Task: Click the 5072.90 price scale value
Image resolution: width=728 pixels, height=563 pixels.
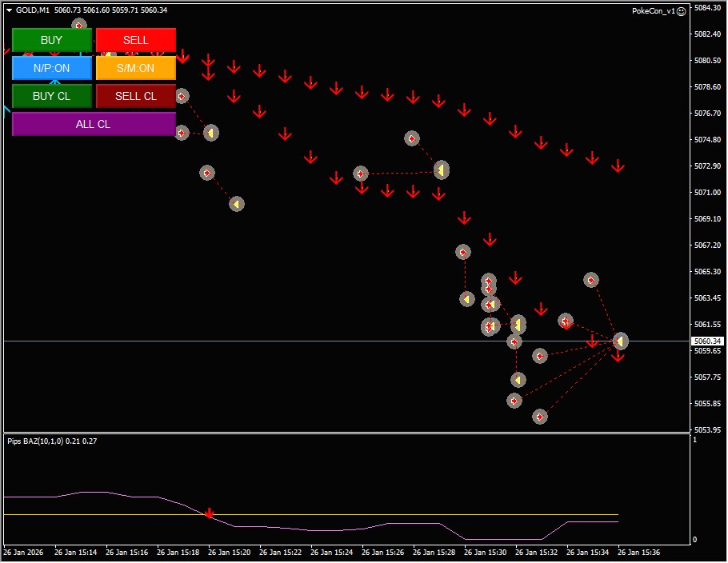Action: tap(707, 166)
